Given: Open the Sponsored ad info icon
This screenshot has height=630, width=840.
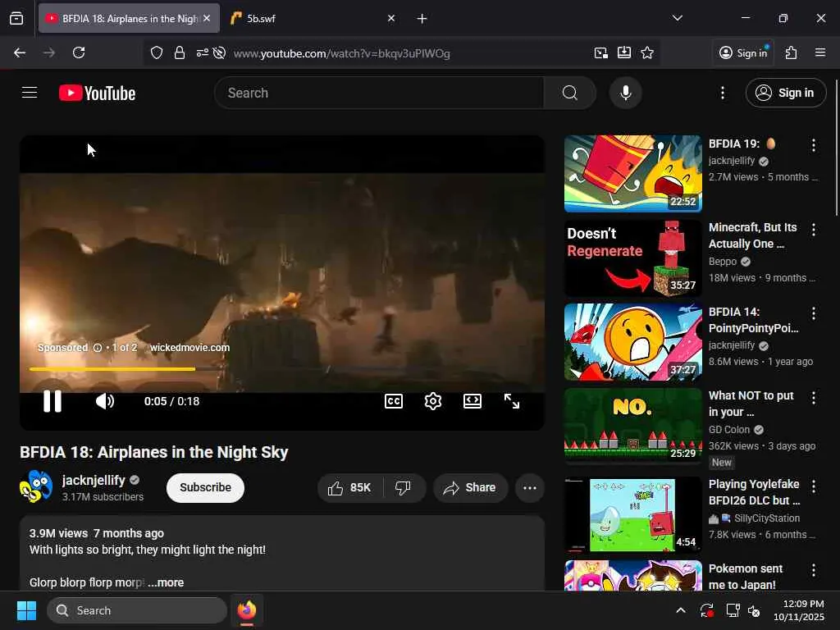Looking at the screenshot, I should 98,348.
